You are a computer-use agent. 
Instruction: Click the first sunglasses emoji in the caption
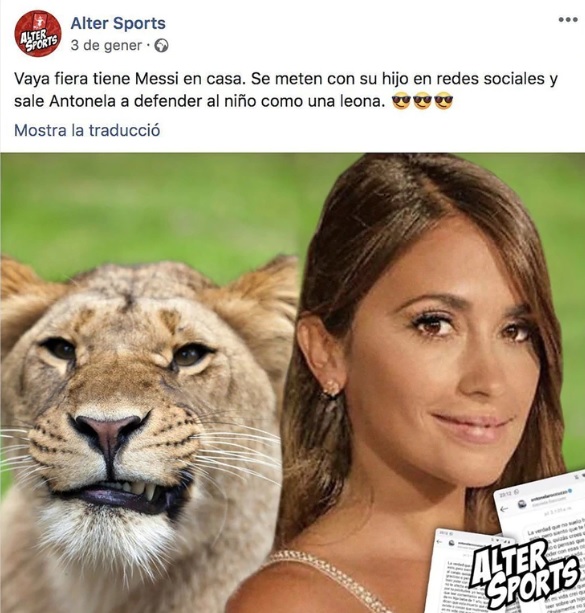pos(401,101)
